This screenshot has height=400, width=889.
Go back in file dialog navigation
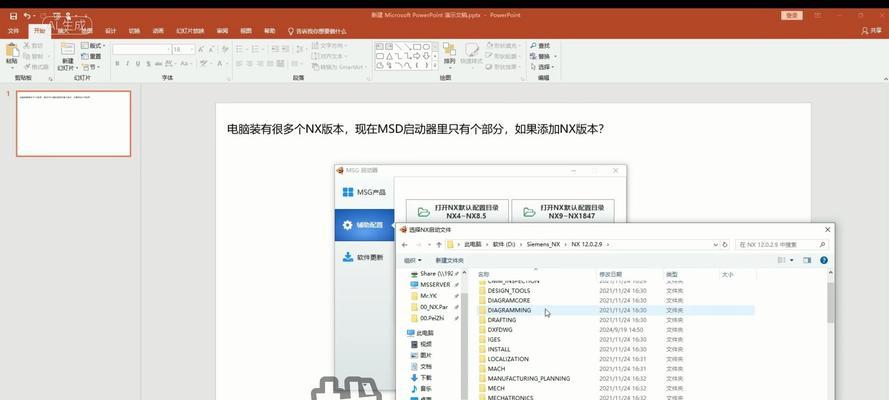pos(405,245)
